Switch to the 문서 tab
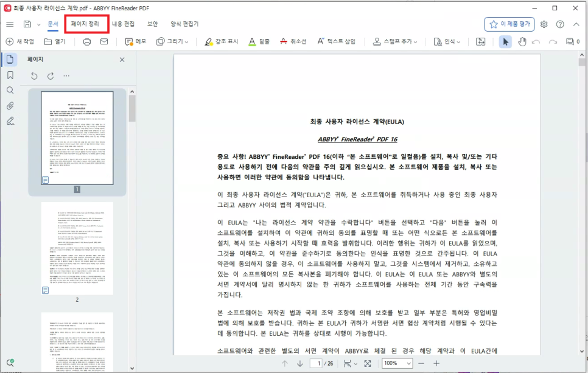This screenshot has width=588, height=373. [x=53, y=24]
